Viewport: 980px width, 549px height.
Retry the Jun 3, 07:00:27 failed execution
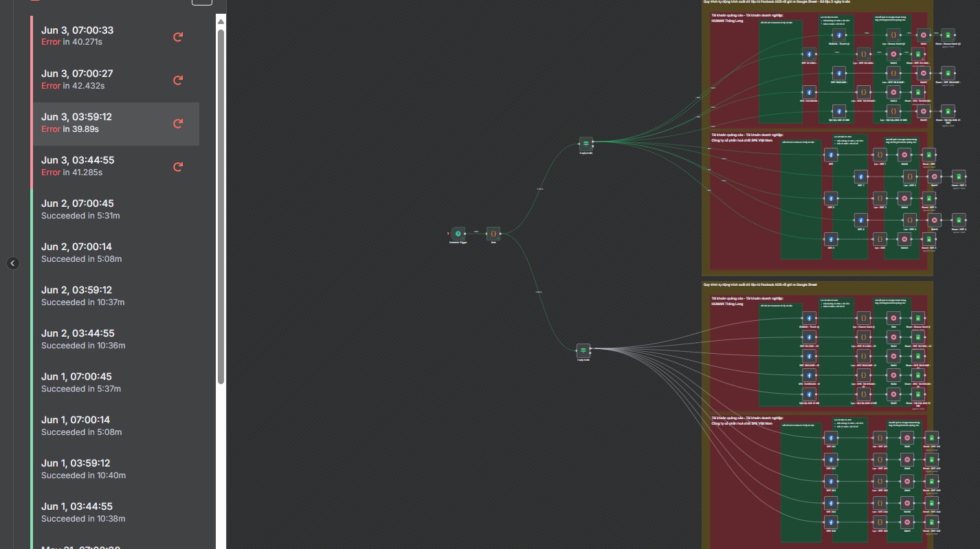[x=177, y=80]
